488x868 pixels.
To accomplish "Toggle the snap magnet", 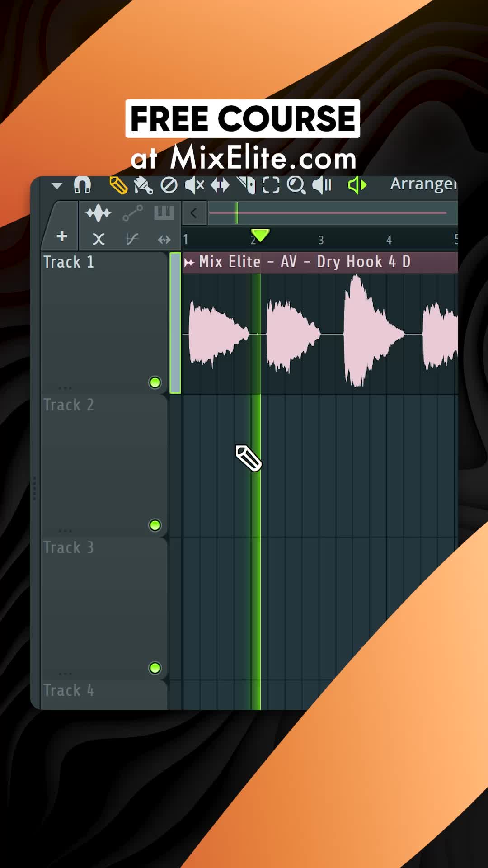I will pos(82,185).
